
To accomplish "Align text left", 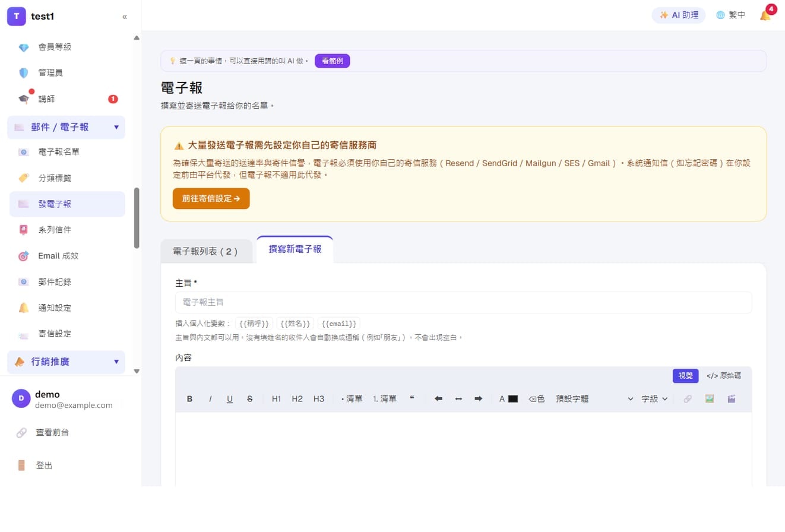I will point(438,399).
